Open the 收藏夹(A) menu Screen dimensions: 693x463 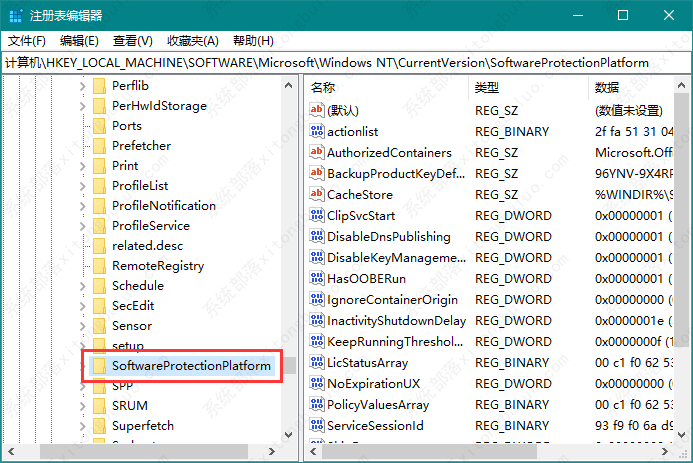point(192,41)
